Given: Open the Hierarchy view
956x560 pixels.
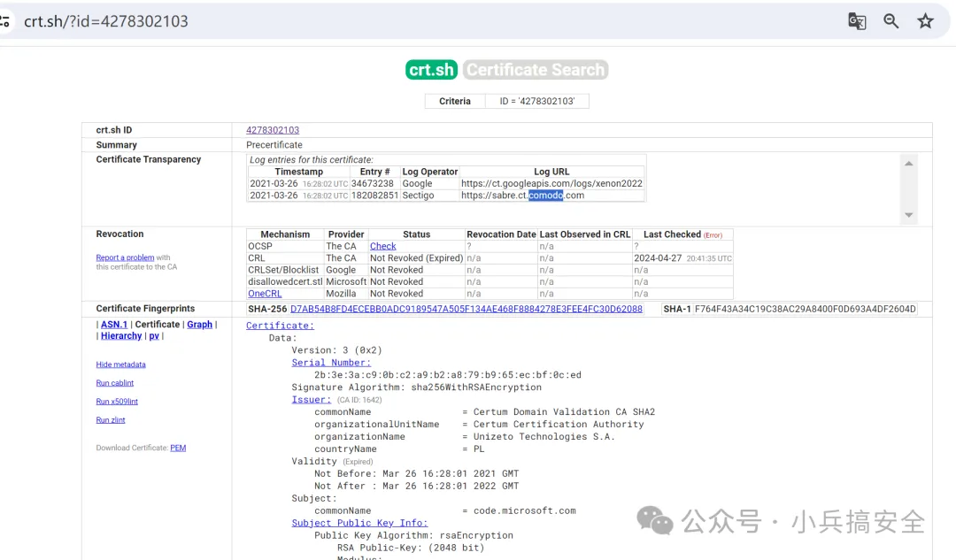Looking at the screenshot, I should [121, 336].
